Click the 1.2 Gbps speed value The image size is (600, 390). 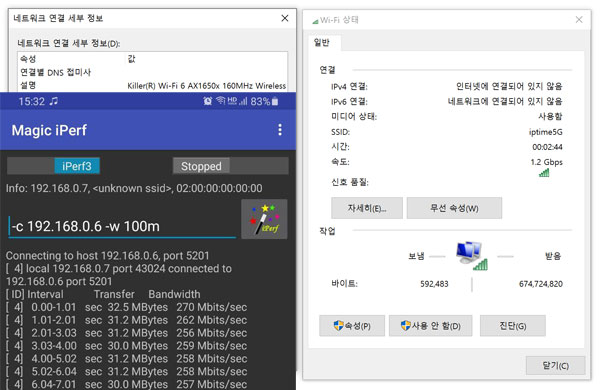click(546, 162)
